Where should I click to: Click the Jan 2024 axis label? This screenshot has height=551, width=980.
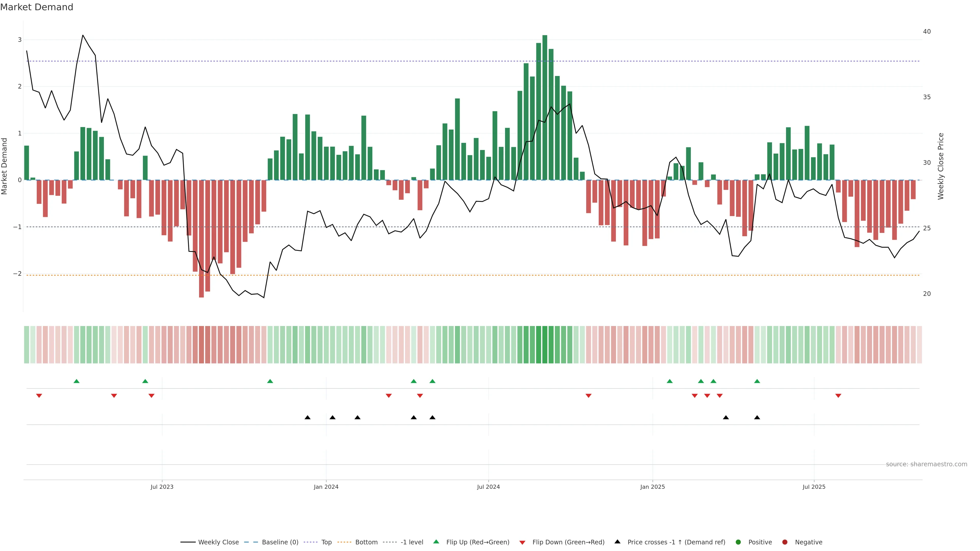(x=326, y=487)
